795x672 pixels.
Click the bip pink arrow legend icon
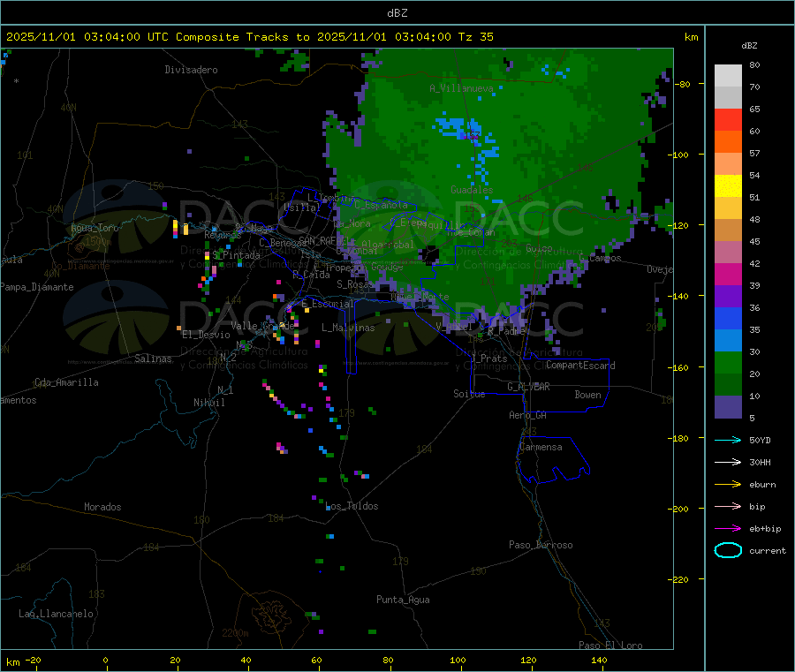pyautogui.click(x=728, y=506)
